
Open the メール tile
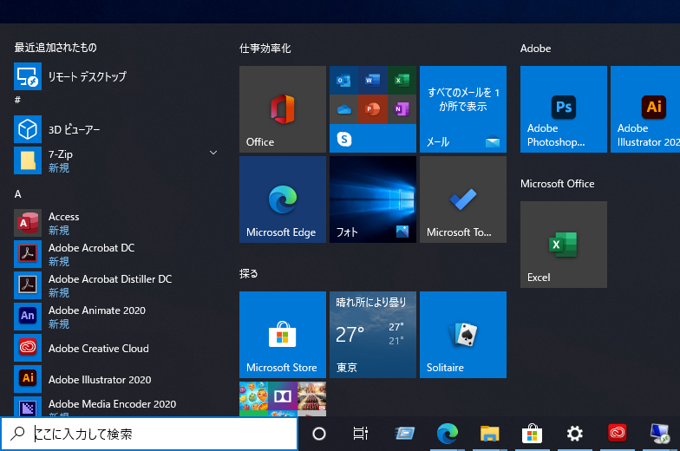[x=463, y=109]
